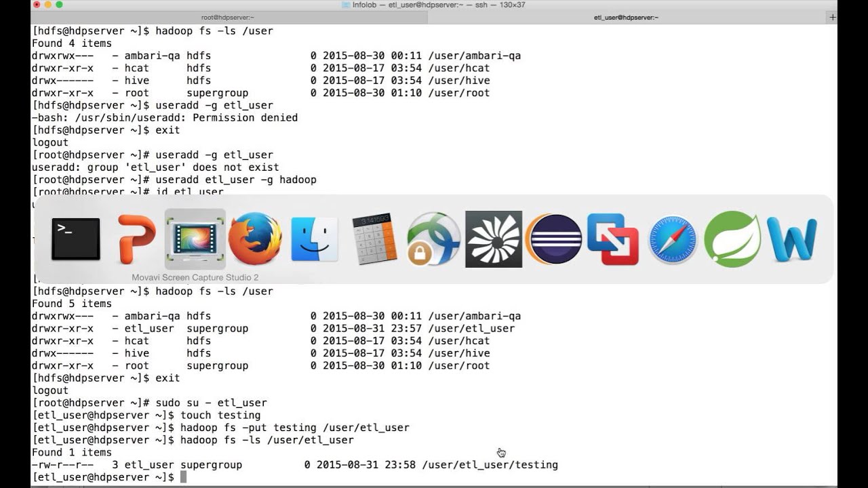The width and height of the screenshot is (868, 488).
Task: Click 'Found 1 items' output line
Action: 72,453
